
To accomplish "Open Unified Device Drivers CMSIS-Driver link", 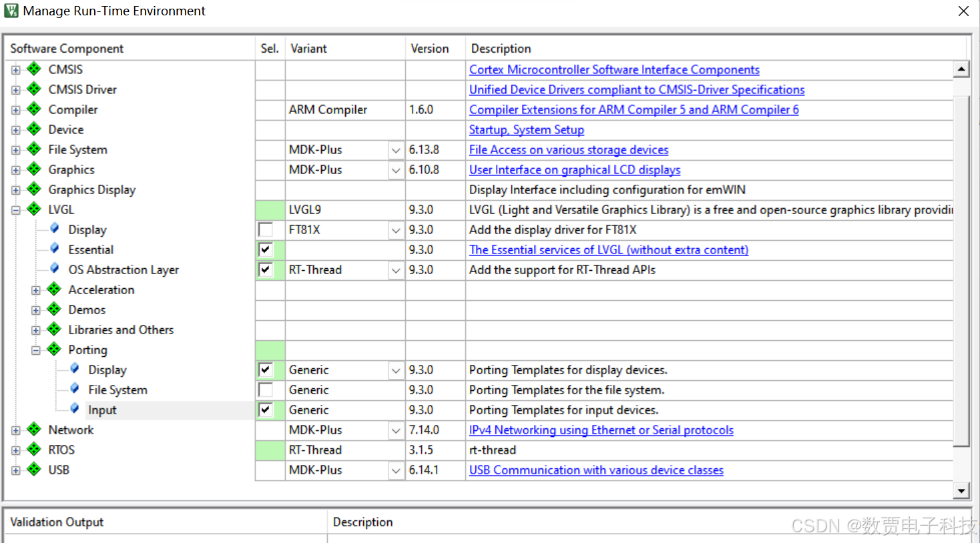I will point(637,89).
